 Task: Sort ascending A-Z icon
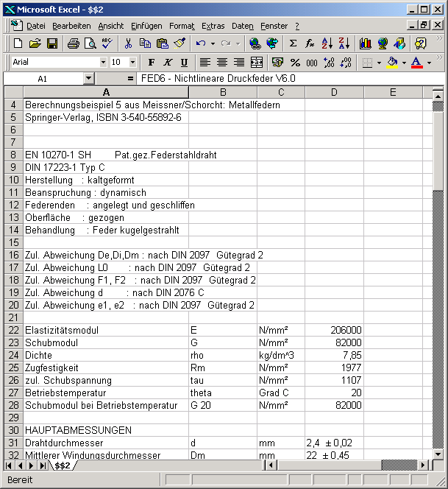[x=327, y=43]
